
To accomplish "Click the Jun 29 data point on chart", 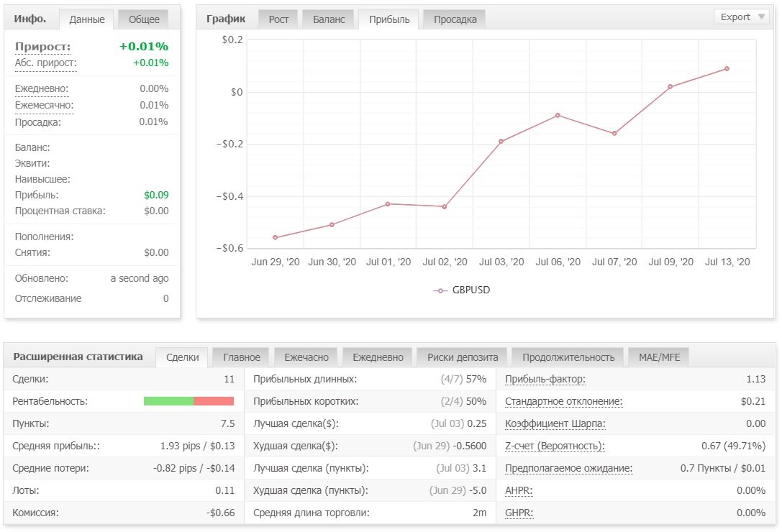I will click(276, 238).
